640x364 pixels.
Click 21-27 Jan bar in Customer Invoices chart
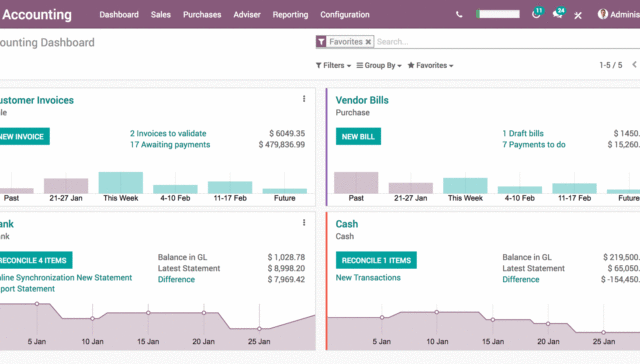click(66, 186)
